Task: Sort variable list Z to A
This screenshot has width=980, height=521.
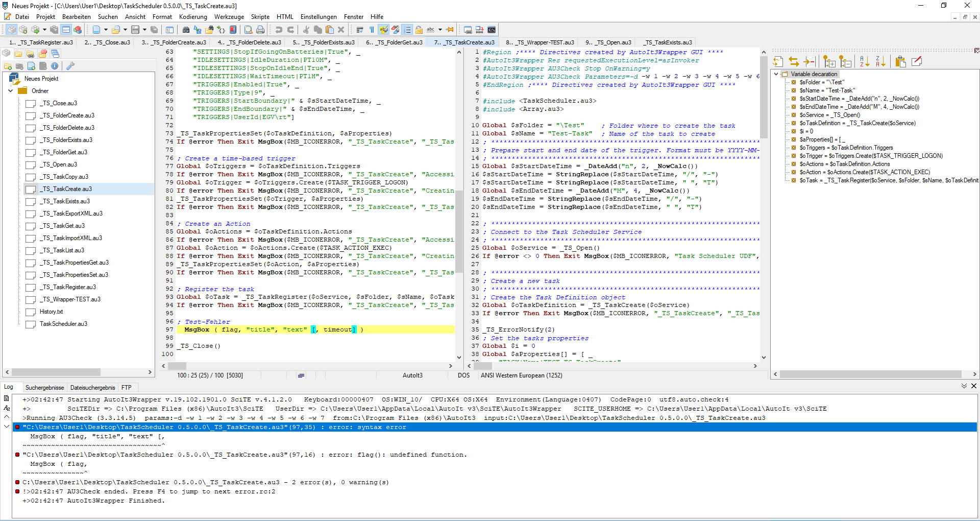Action: [880, 62]
